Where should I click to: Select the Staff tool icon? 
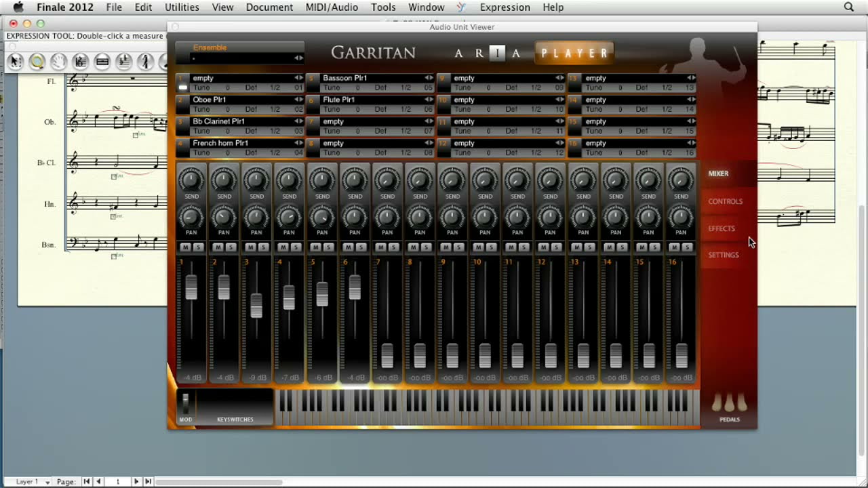[x=81, y=62]
